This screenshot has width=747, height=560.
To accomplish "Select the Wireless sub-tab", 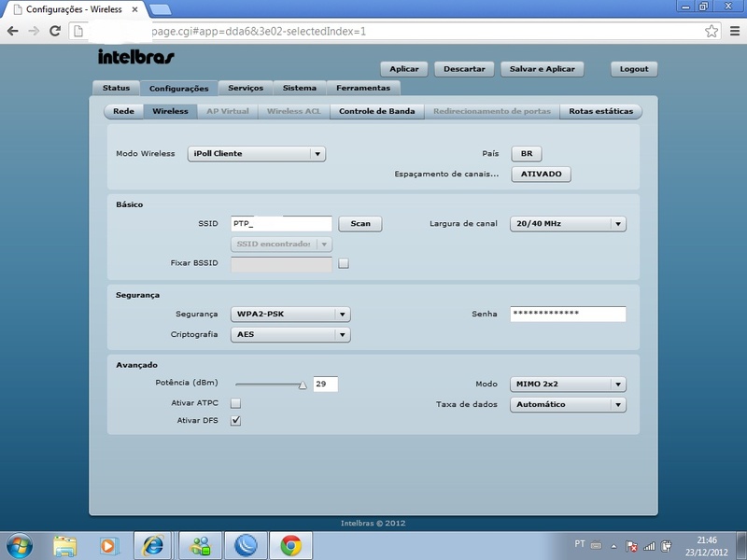I will (x=170, y=111).
